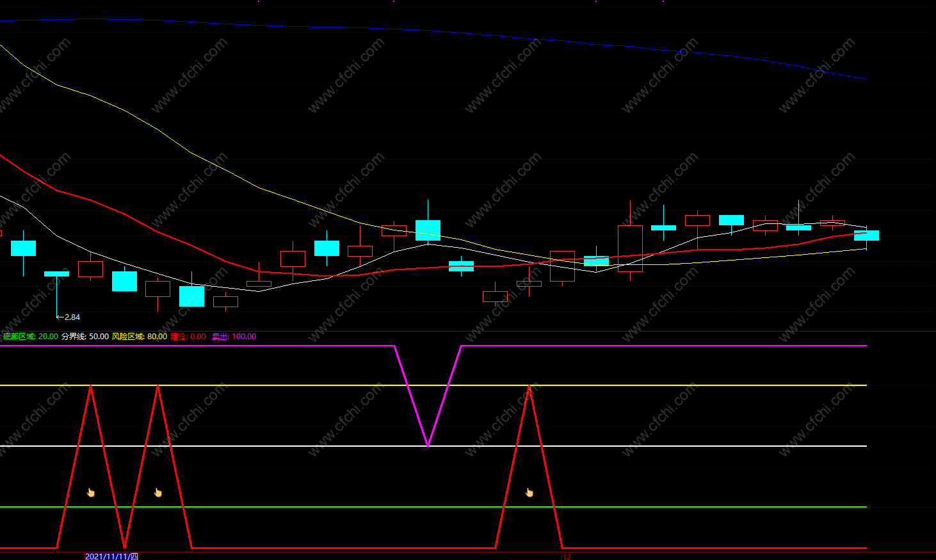Select the green bottom-zone horizontal line

[x=433, y=507]
